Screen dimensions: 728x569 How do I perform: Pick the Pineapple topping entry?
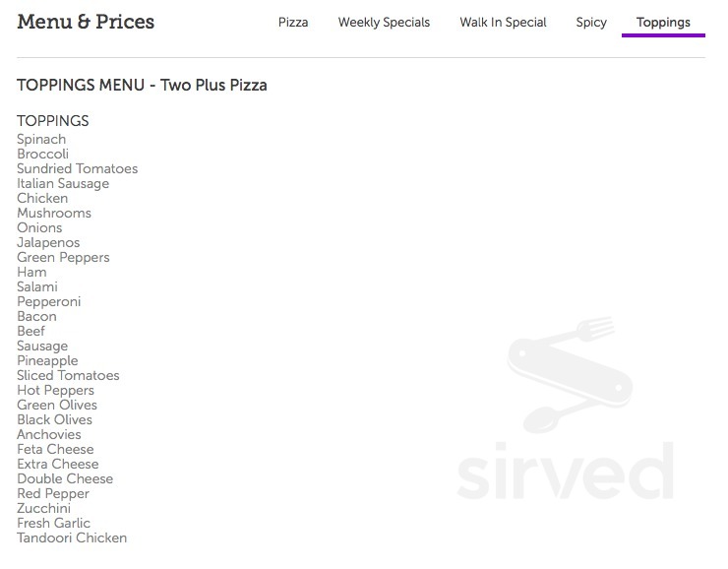point(47,361)
